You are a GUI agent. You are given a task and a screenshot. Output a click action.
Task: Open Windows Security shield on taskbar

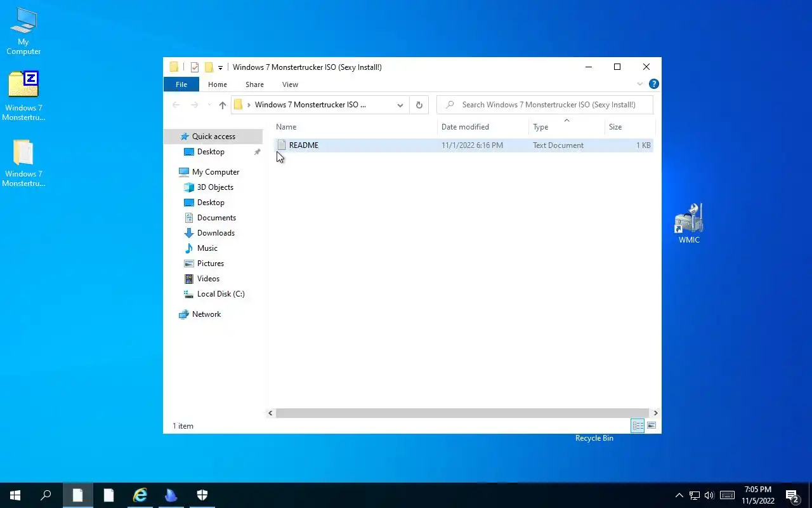202,495
